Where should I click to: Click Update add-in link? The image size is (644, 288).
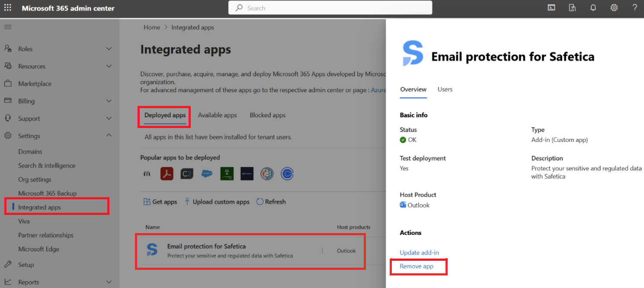[x=420, y=253]
